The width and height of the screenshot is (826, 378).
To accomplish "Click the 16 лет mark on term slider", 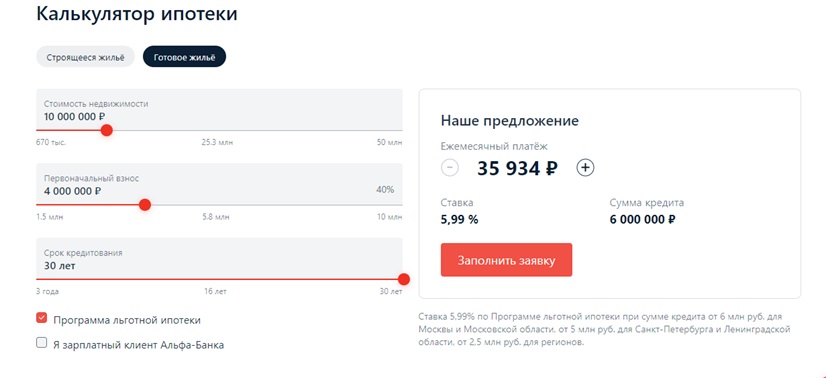I will (x=215, y=291).
